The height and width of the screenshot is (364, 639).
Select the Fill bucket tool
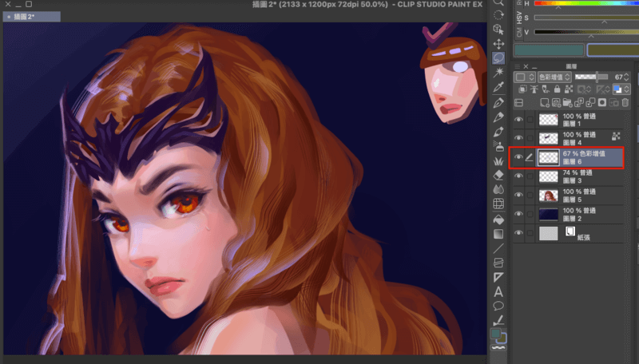click(498, 218)
